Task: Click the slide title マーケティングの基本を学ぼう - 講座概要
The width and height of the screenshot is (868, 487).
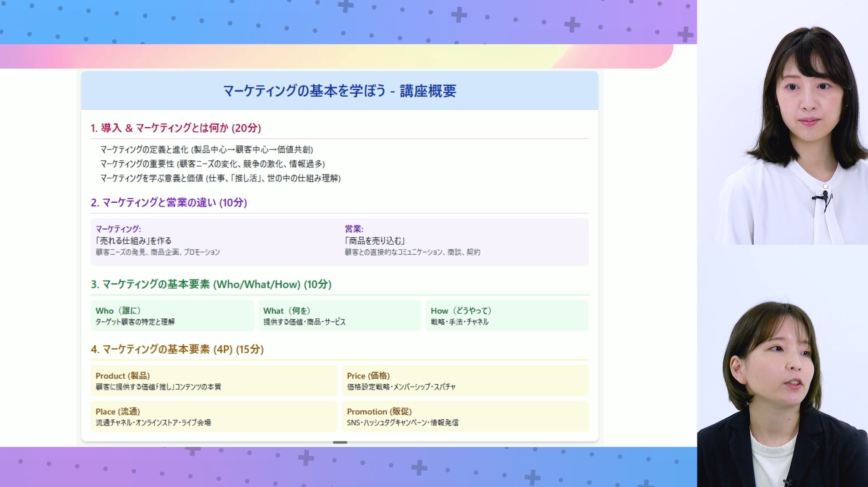Action: [x=340, y=91]
